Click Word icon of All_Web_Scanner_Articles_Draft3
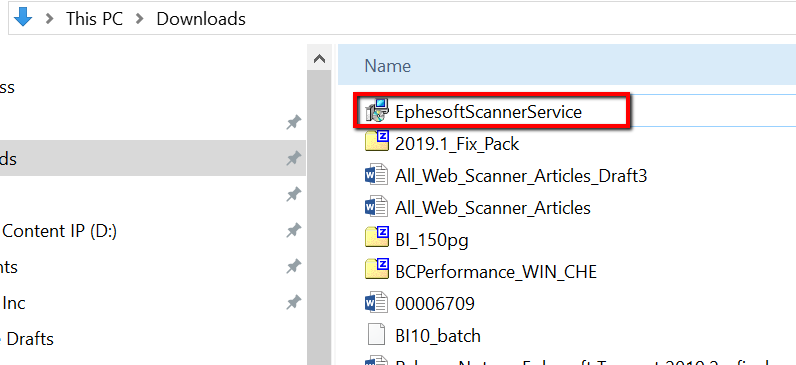The width and height of the screenshot is (796, 365). [x=377, y=176]
